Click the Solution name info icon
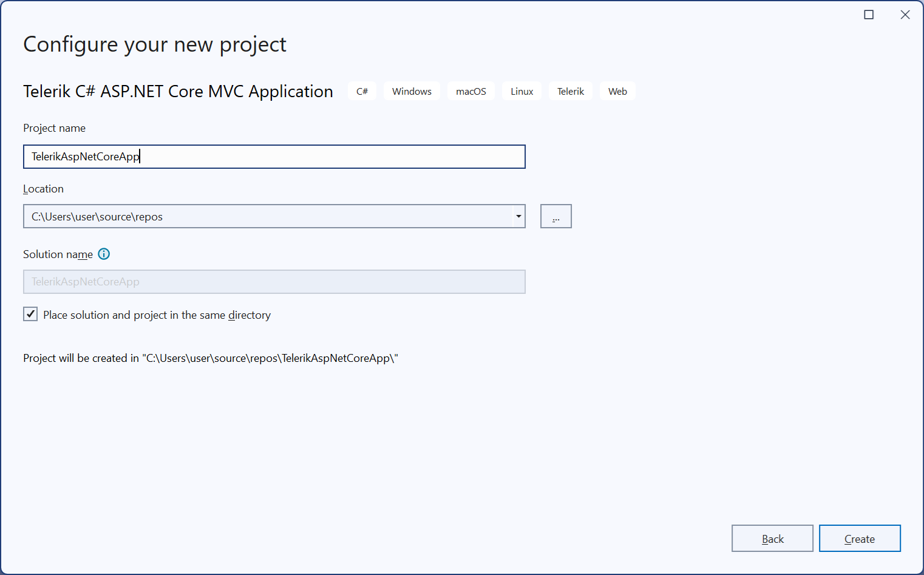This screenshot has width=924, height=575. (103, 254)
